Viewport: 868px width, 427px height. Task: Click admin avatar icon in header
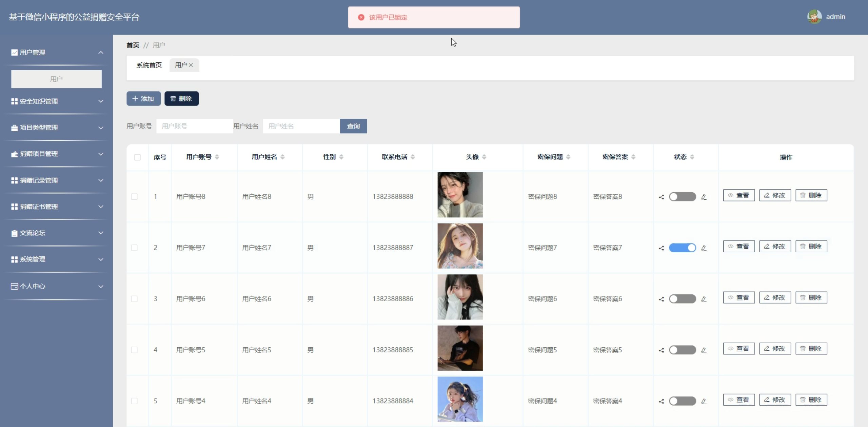pos(814,17)
